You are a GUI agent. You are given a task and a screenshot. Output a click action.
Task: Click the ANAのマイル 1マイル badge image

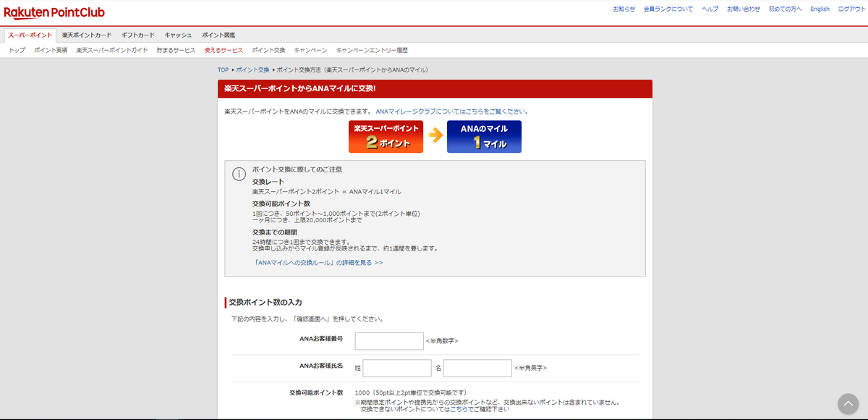click(484, 136)
